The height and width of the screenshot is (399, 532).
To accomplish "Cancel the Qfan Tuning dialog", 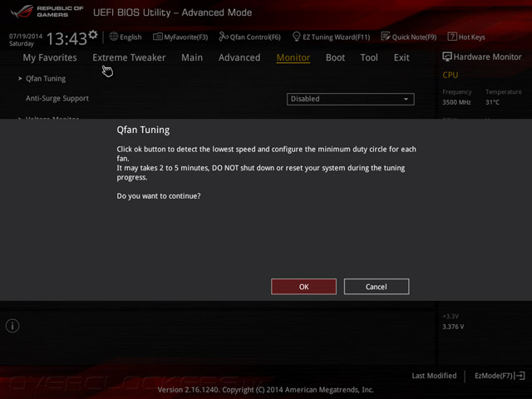I will point(377,287).
